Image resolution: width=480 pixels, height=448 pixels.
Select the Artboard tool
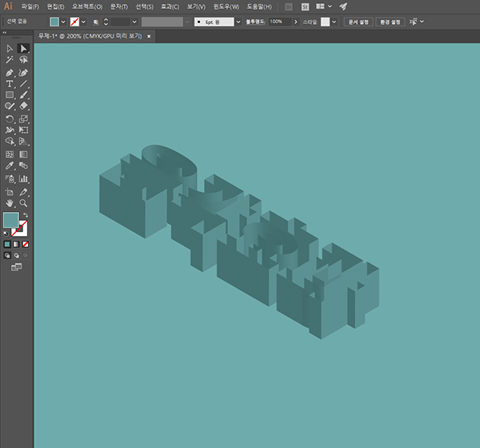click(x=10, y=192)
